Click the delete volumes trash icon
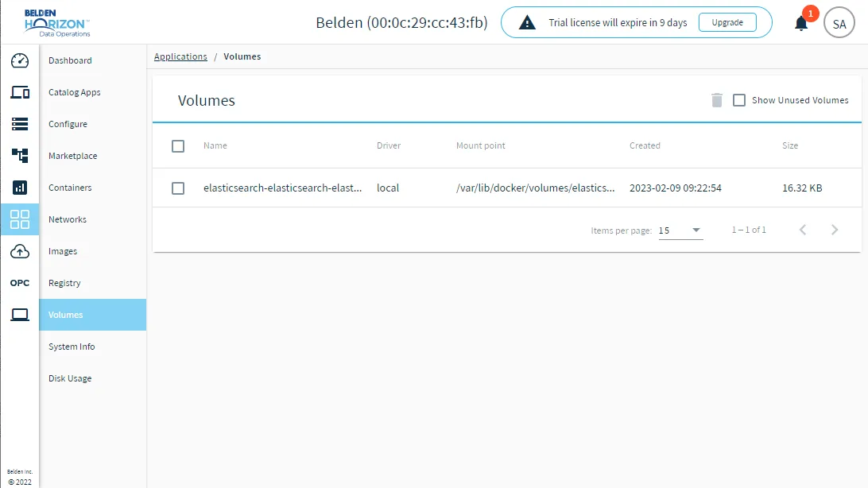Image resolution: width=868 pixels, height=488 pixels. [717, 100]
